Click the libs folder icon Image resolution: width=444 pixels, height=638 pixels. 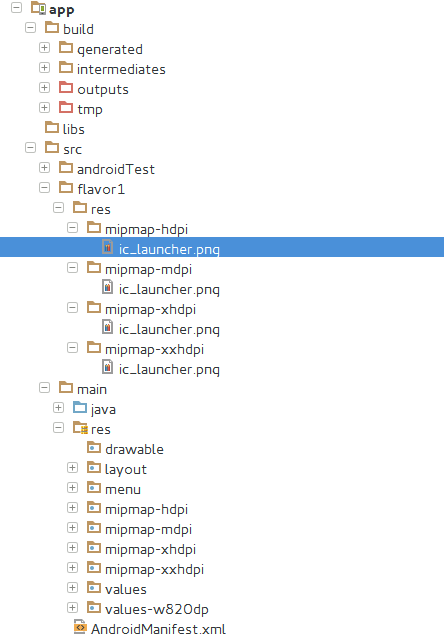[x=52, y=127]
